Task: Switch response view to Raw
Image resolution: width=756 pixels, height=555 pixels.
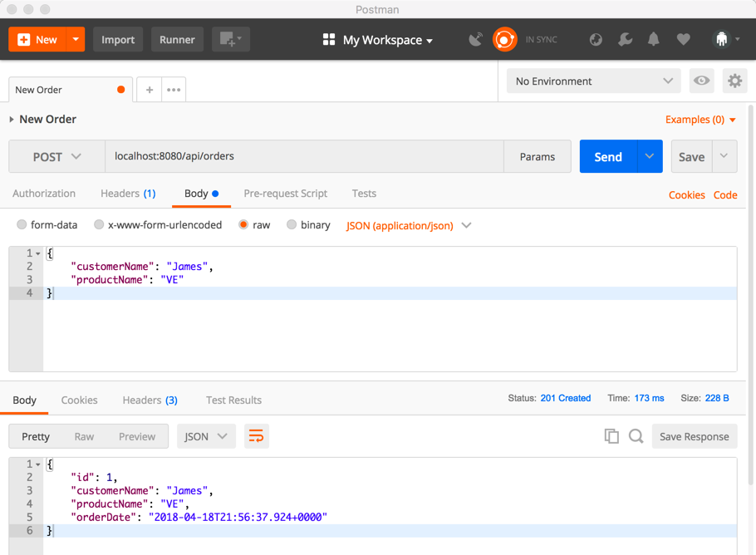Action: coord(84,436)
